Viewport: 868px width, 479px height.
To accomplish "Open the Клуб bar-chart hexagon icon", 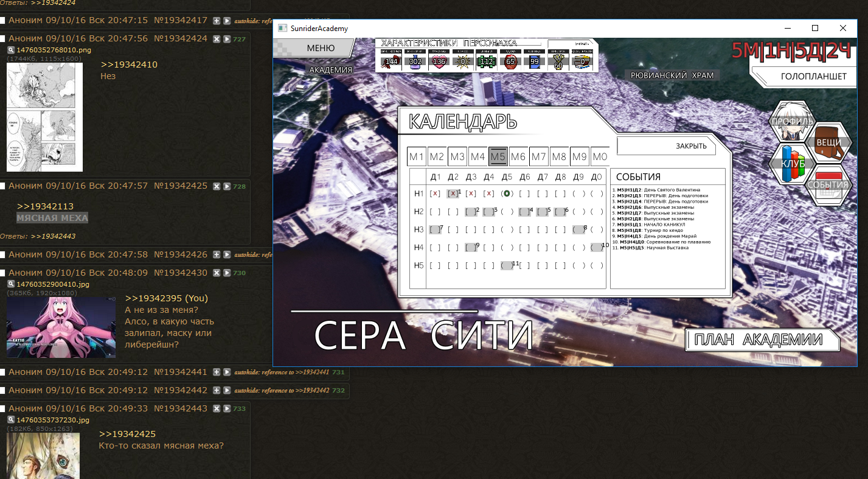I will click(792, 163).
